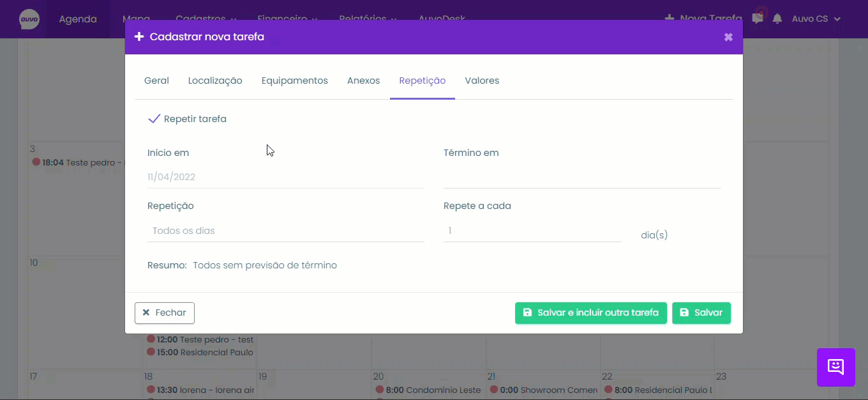Switch to the Geral tab
The width and height of the screenshot is (868, 400).
[x=156, y=81]
